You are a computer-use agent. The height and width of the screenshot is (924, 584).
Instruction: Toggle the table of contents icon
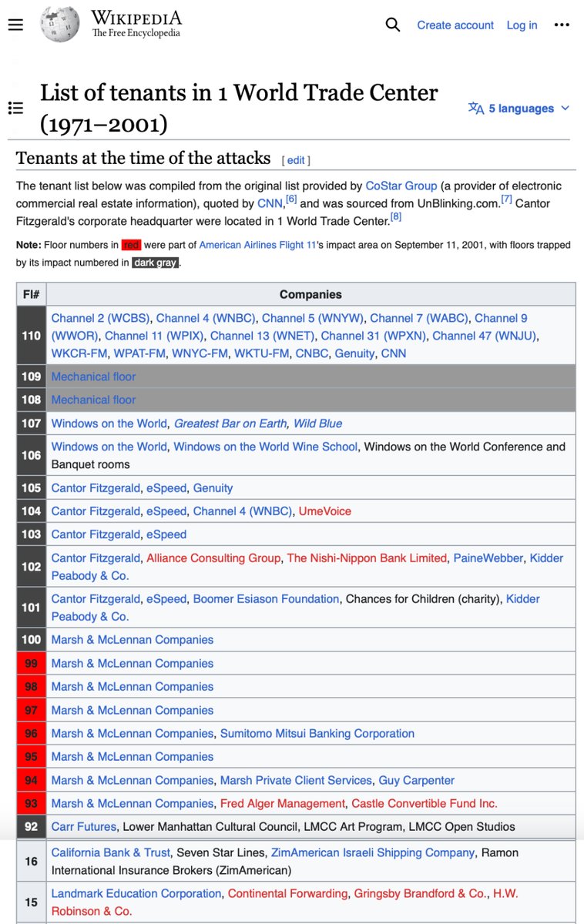[15, 108]
